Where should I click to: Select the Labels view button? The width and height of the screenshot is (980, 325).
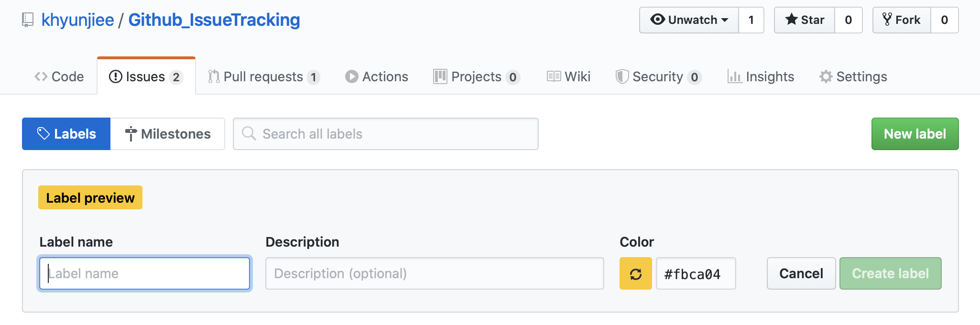click(66, 134)
